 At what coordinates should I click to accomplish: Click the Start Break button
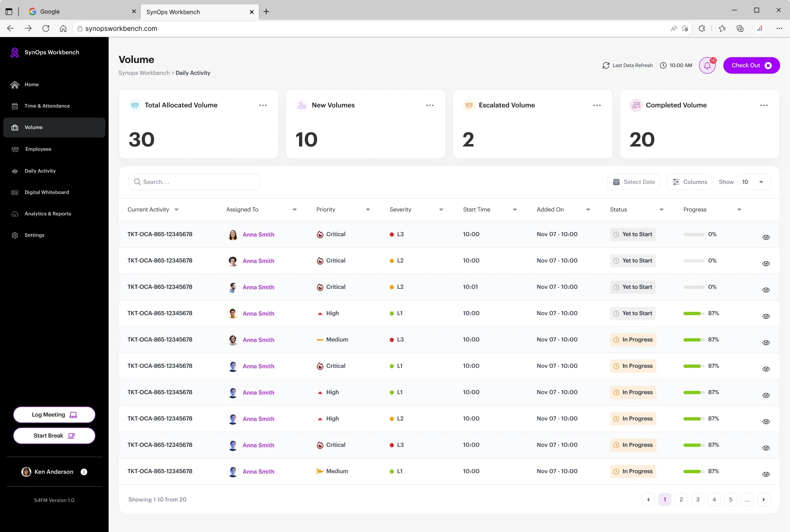(54, 436)
